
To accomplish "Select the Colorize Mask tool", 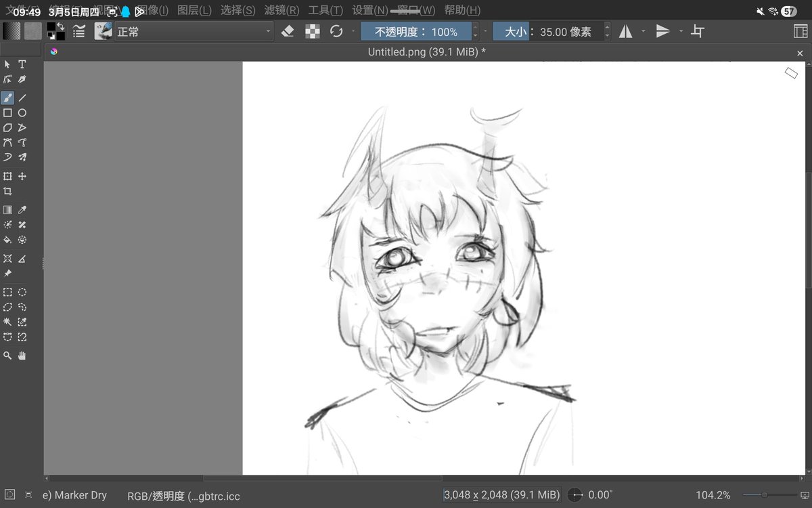I will [7, 225].
